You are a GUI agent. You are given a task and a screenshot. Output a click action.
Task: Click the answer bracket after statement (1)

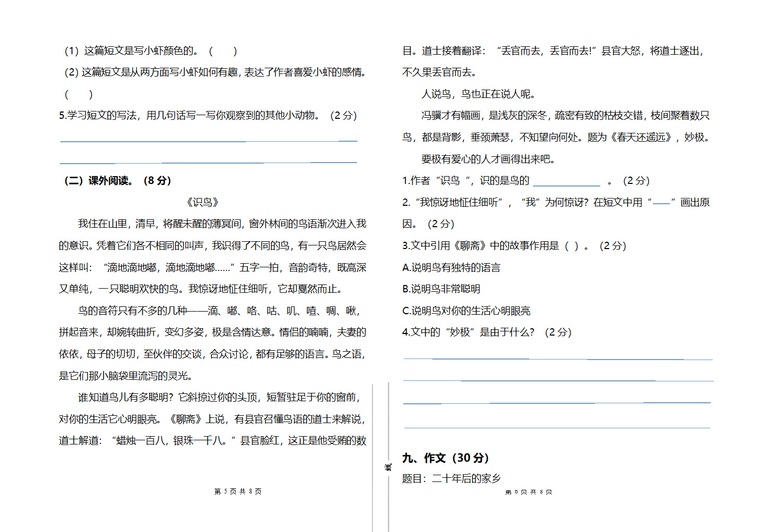[223, 51]
